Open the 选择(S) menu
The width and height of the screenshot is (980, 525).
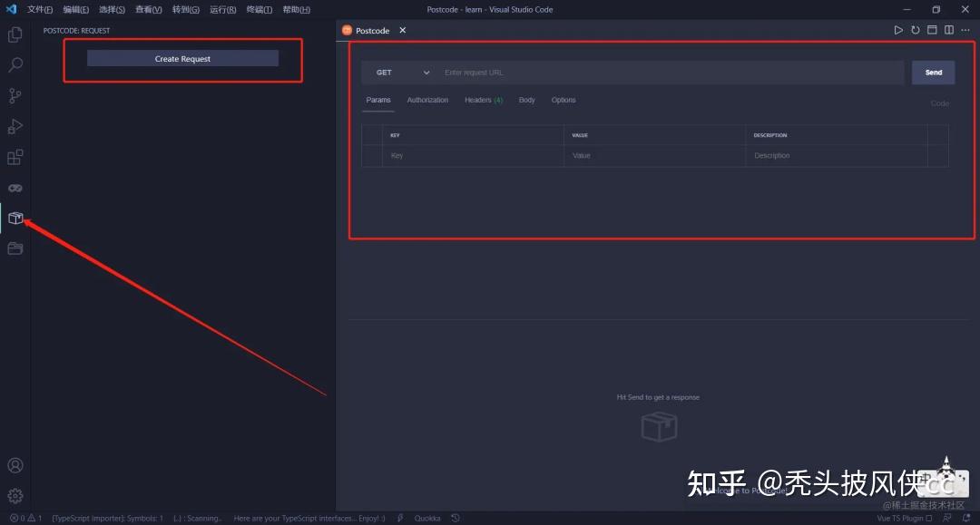click(x=112, y=9)
